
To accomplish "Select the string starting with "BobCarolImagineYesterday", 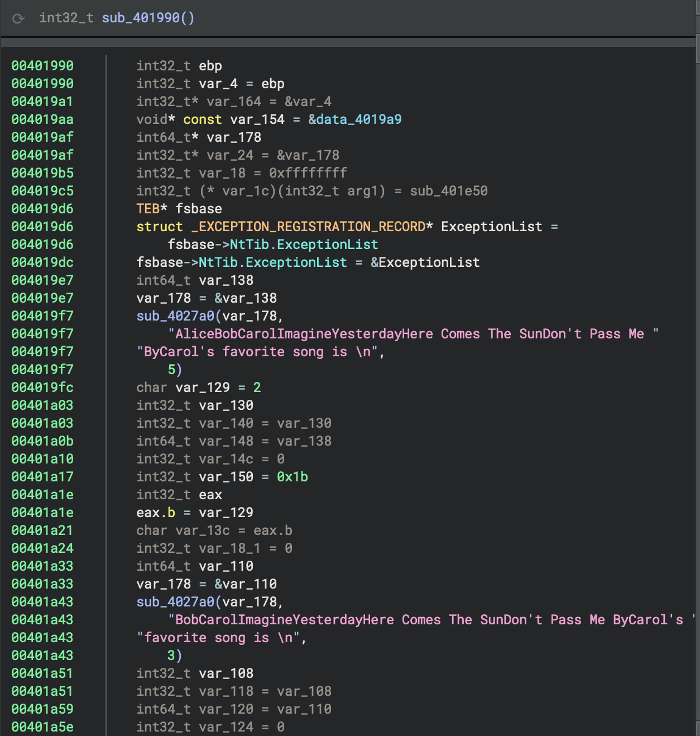I will tap(430, 620).
